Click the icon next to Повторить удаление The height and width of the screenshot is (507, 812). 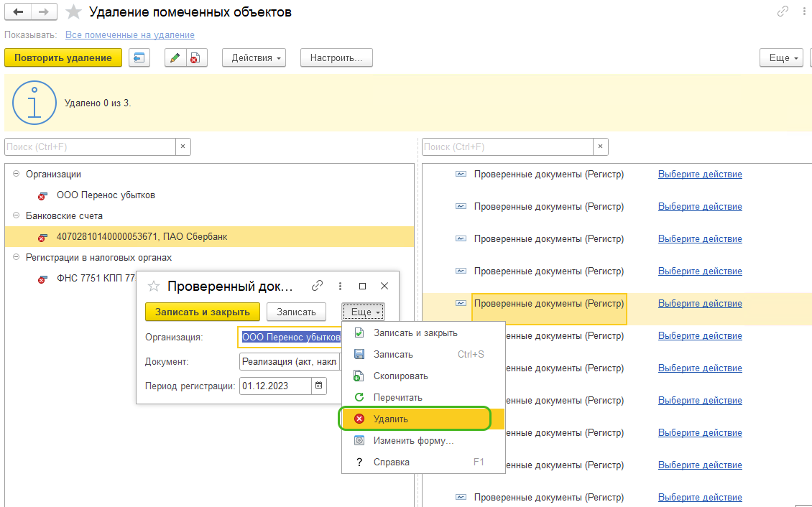(x=139, y=58)
